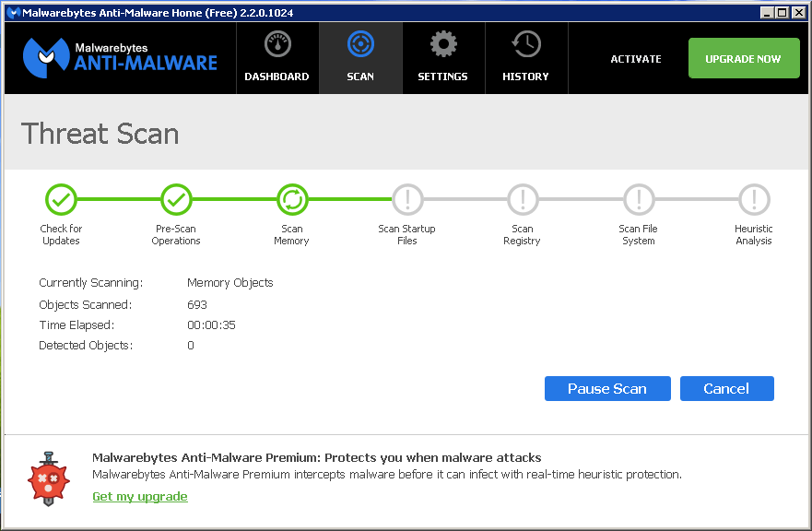The width and height of the screenshot is (812, 531).
Task: Click the objects scanned value 693
Action: (197, 304)
